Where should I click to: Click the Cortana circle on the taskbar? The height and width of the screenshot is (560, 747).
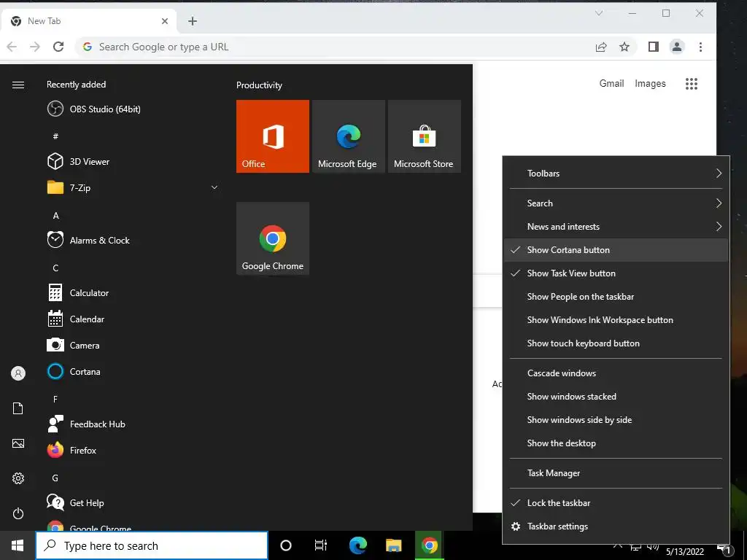(x=286, y=545)
